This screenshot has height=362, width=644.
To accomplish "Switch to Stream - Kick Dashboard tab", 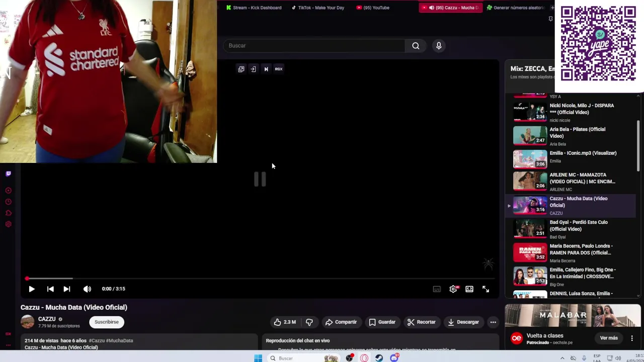I will click(x=254, y=8).
